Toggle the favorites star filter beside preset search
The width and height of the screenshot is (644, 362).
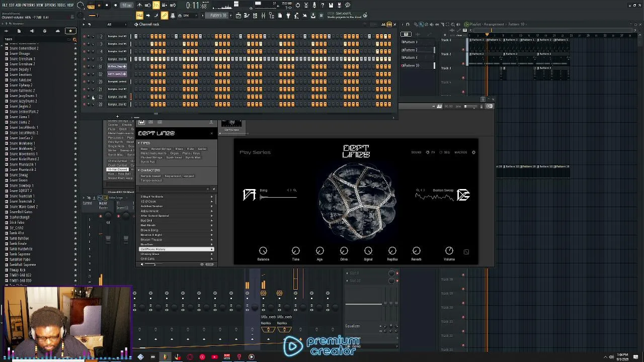point(214,189)
